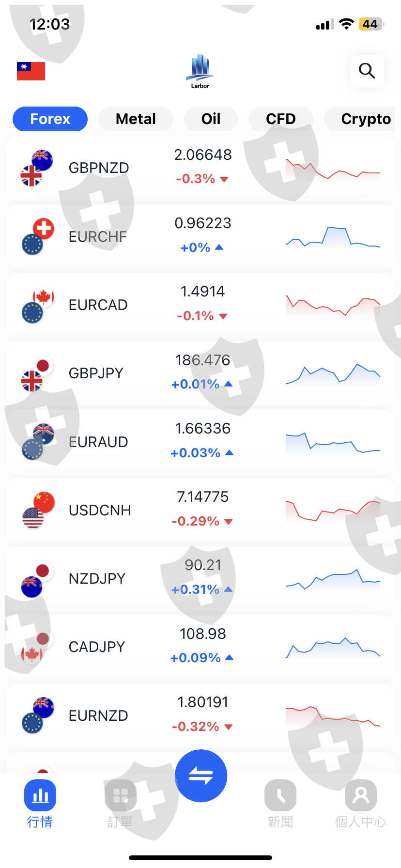The image size is (401, 868).
Task: Open language selector flag icon
Action: tap(31, 71)
